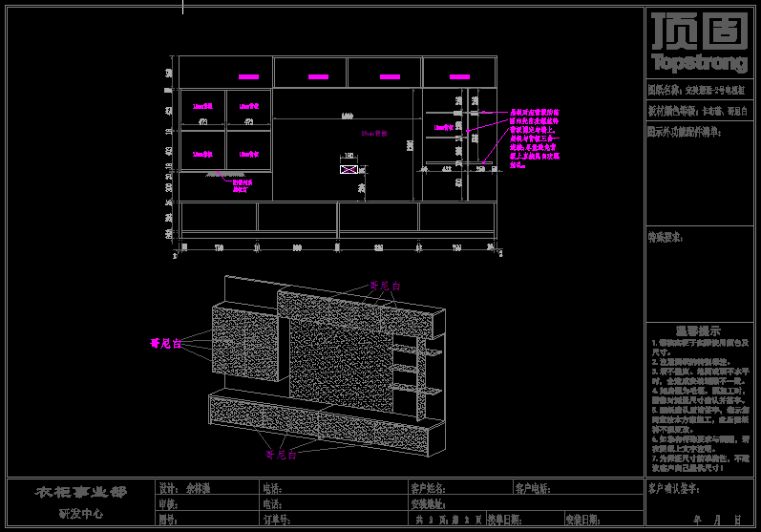761x532 pixels.
Task: Click the 安装日期 install date cell
Action: [603, 519]
